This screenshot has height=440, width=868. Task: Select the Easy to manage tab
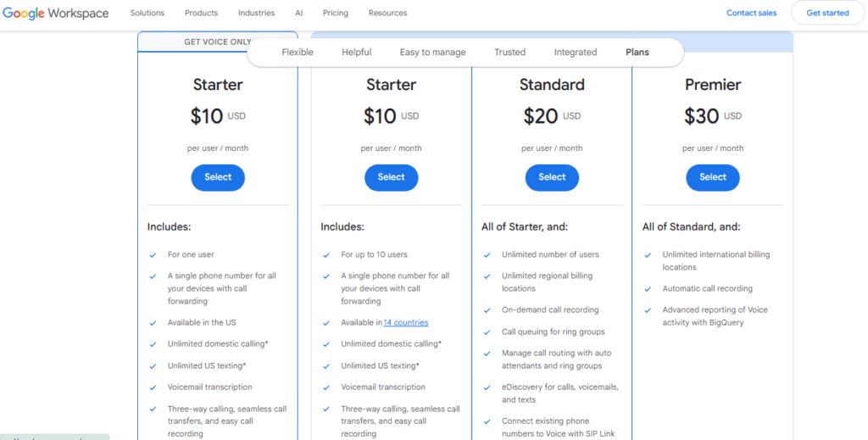click(x=432, y=53)
